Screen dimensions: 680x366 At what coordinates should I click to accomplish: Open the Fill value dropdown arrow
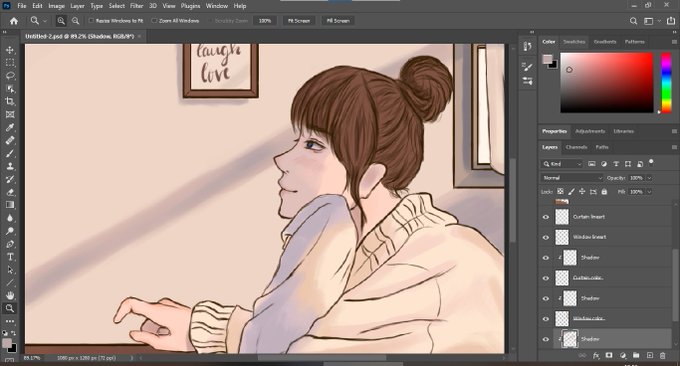pos(649,191)
